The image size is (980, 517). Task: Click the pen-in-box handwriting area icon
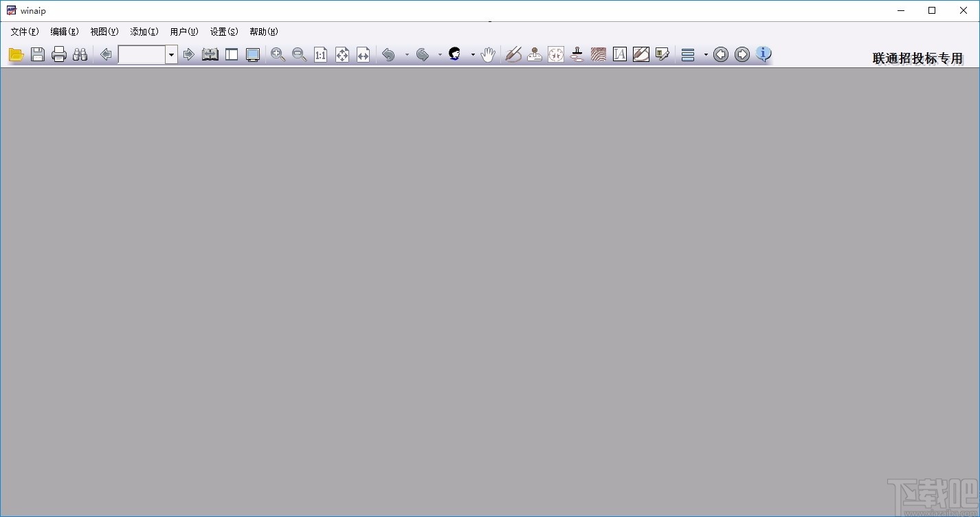point(641,54)
